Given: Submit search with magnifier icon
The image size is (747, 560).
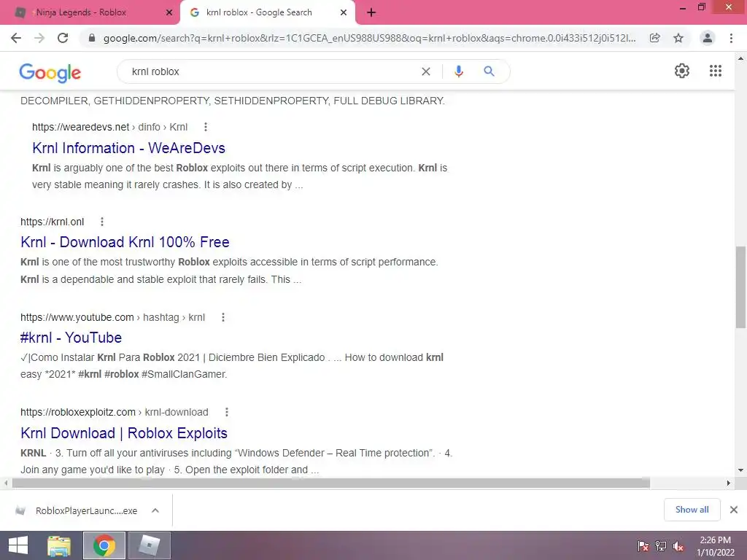Looking at the screenshot, I should pos(489,71).
